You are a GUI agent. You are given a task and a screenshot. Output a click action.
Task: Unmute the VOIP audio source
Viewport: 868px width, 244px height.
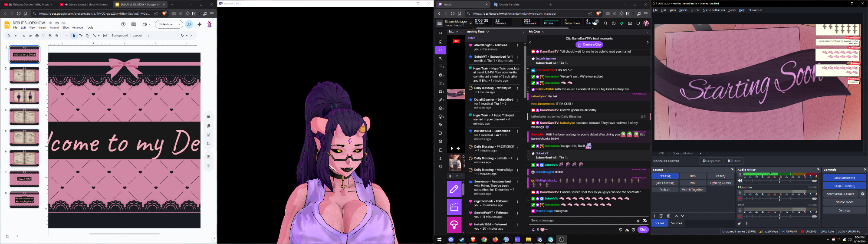(740, 216)
